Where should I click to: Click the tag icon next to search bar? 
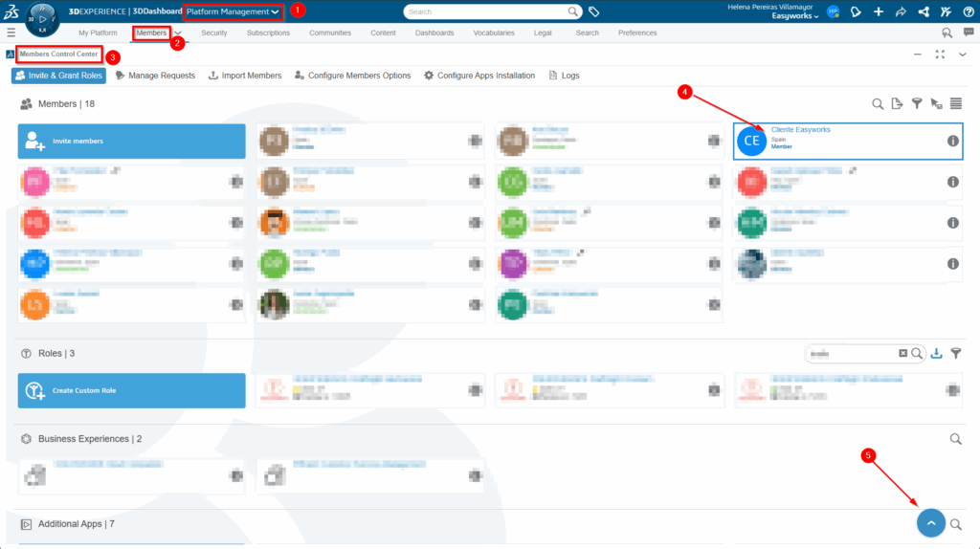pos(593,11)
